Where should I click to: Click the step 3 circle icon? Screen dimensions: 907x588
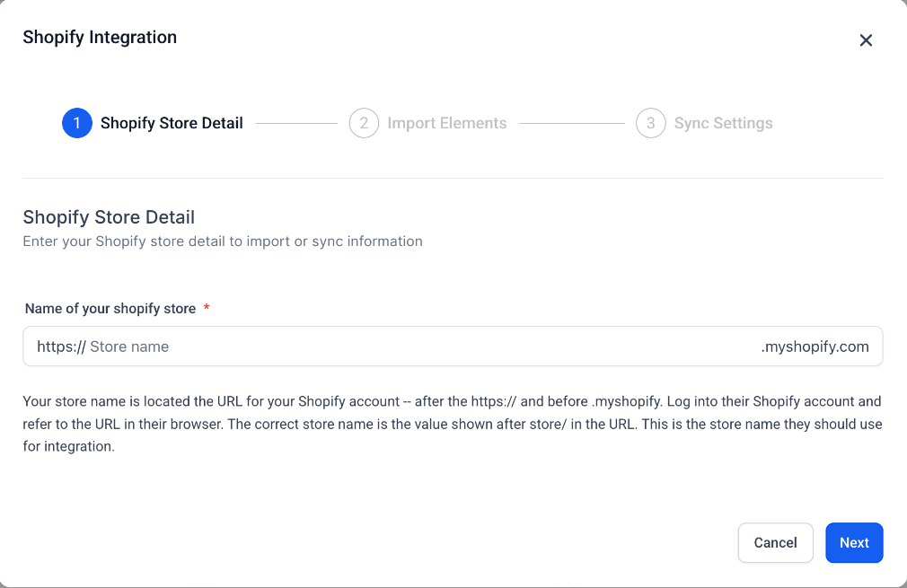651,123
